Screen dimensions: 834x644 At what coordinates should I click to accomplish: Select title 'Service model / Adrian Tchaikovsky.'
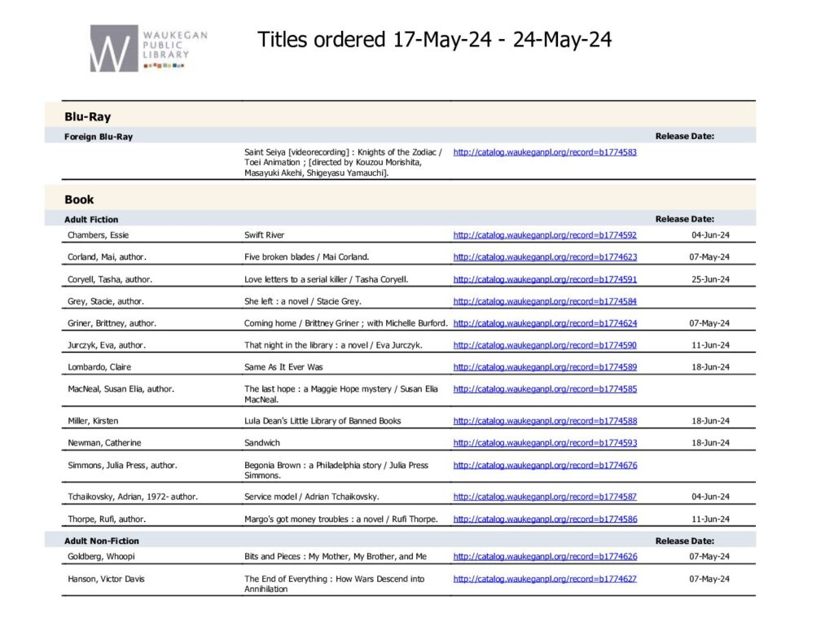(312, 497)
